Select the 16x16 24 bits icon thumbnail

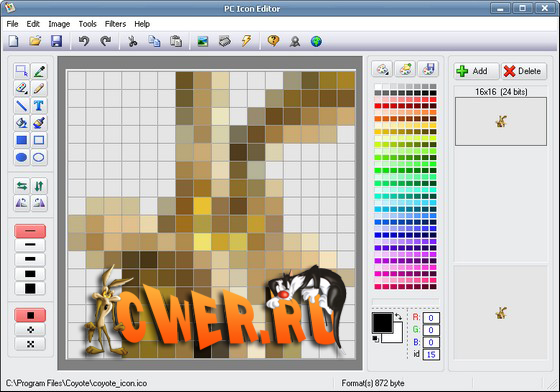point(501,121)
